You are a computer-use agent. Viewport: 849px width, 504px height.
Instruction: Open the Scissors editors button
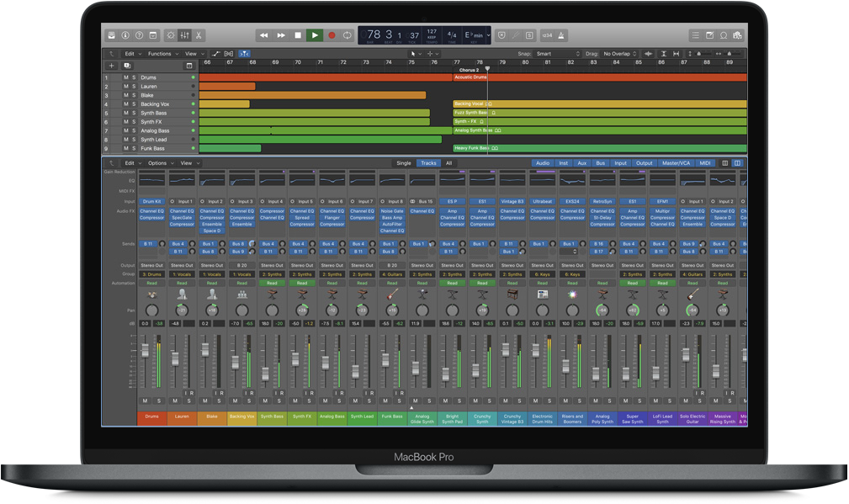pos(198,35)
